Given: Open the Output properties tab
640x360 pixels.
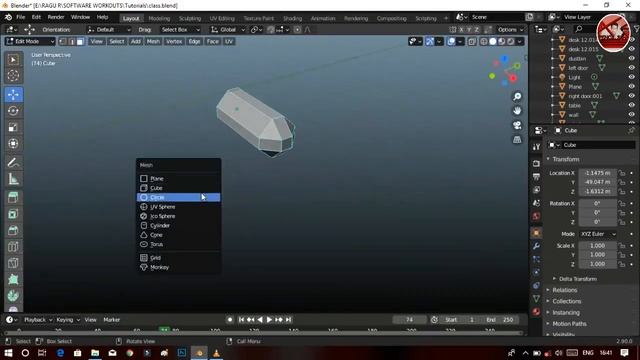Looking at the screenshot, I should tap(536, 177).
